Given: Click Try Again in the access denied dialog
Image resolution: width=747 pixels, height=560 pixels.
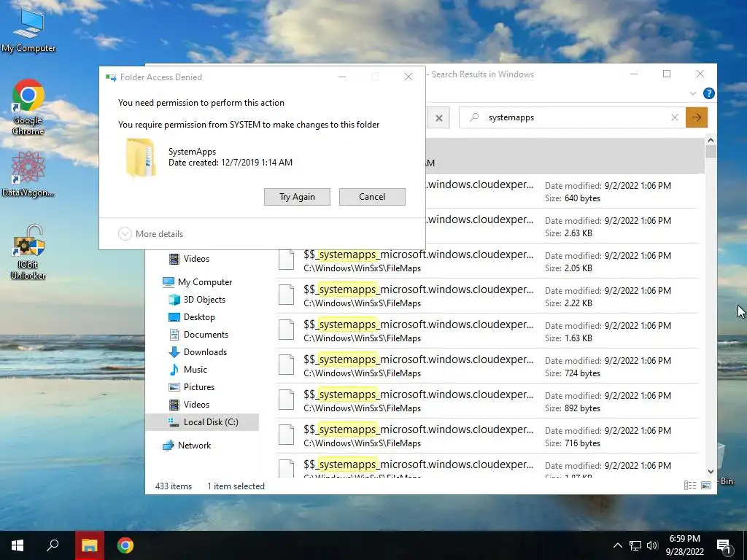Looking at the screenshot, I should click(x=297, y=197).
